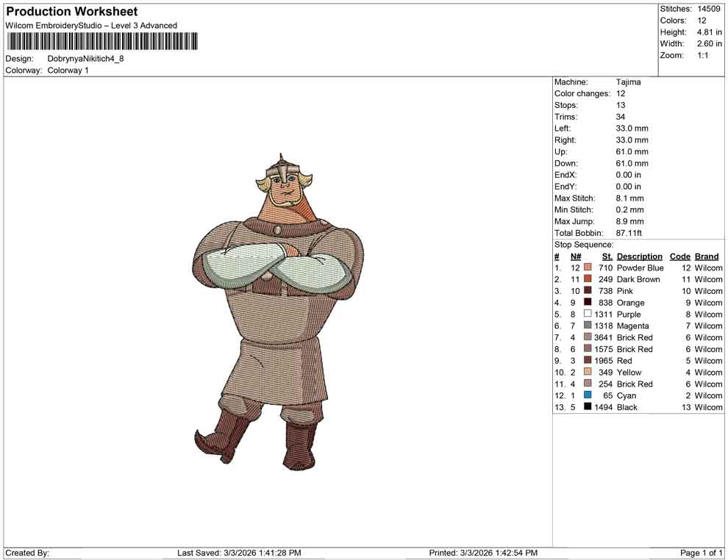Select the white Purple swatch in row 5

(x=588, y=314)
